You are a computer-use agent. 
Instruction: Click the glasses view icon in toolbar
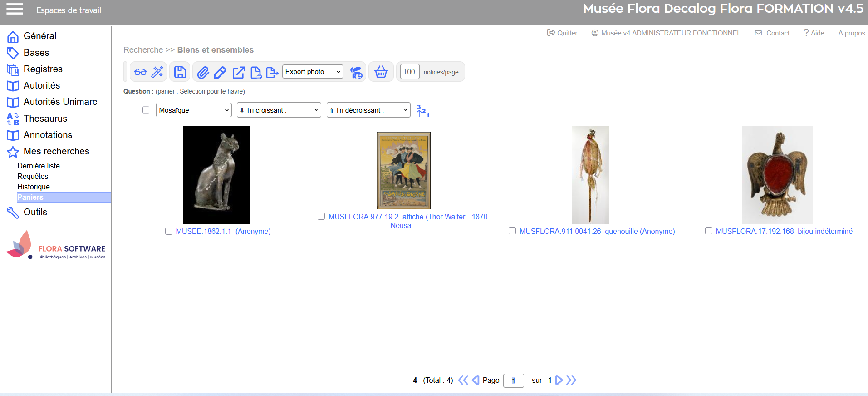(140, 72)
